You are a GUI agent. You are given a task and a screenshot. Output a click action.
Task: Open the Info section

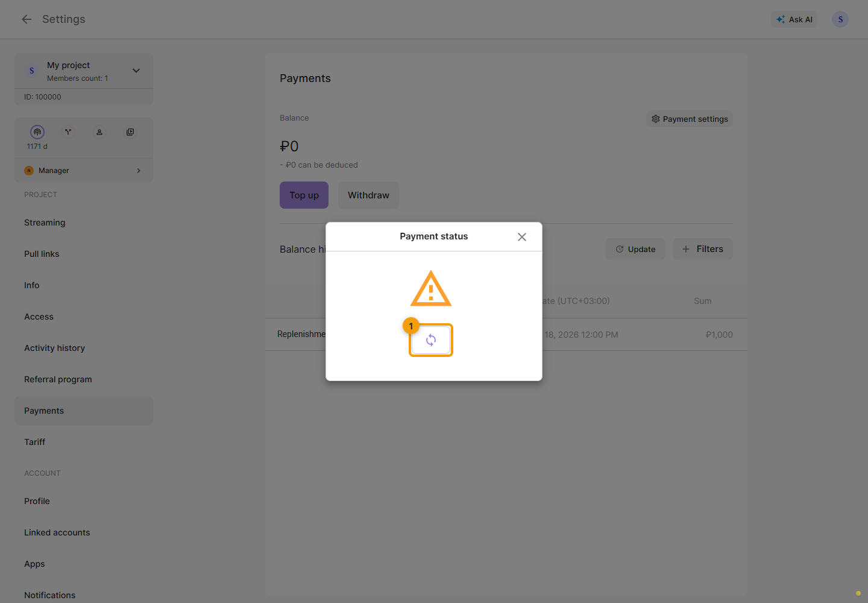[x=84, y=285]
